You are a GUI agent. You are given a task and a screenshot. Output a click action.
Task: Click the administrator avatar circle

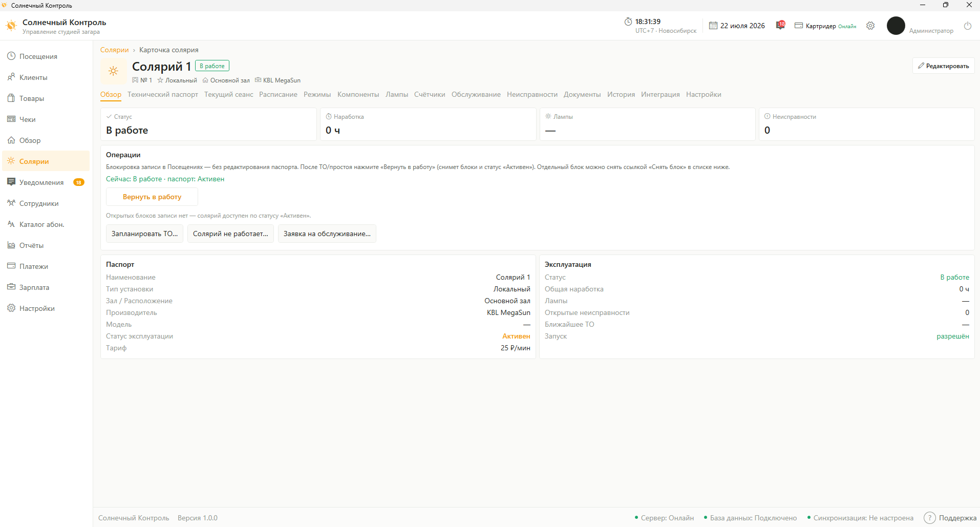(x=896, y=26)
